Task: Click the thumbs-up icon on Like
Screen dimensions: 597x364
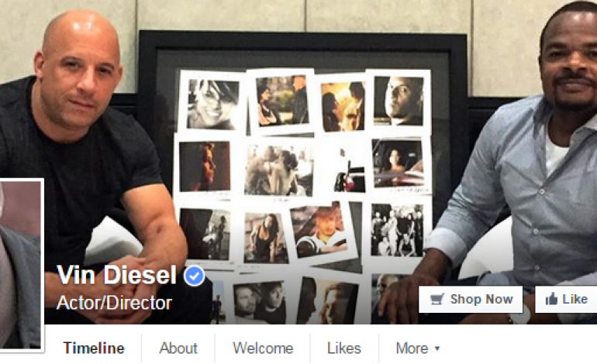Action: [x=551, y=299]
